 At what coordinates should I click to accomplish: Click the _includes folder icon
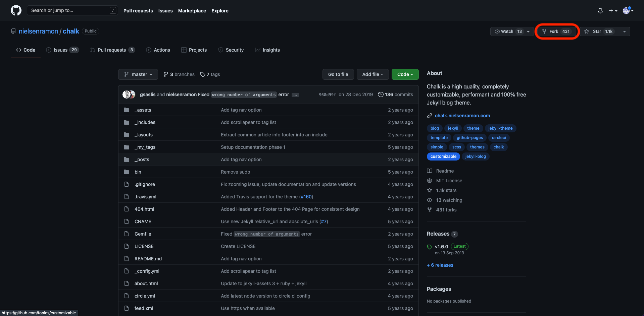click(x=127, y=122)
